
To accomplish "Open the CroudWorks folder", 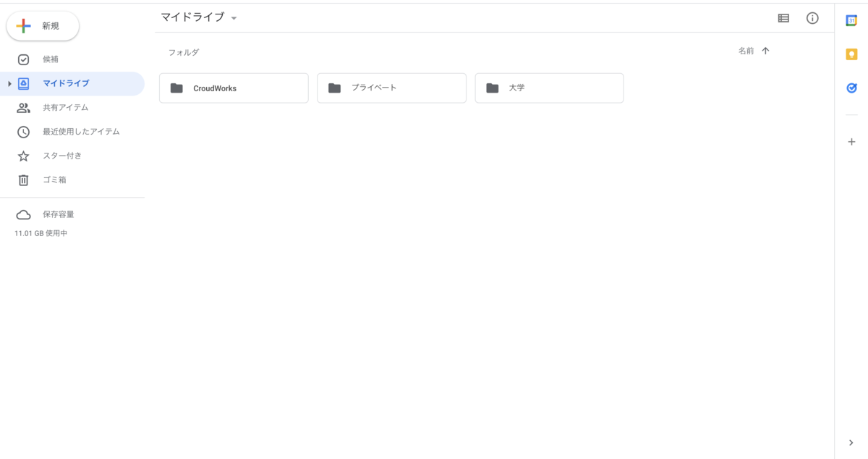I will 233,88.
